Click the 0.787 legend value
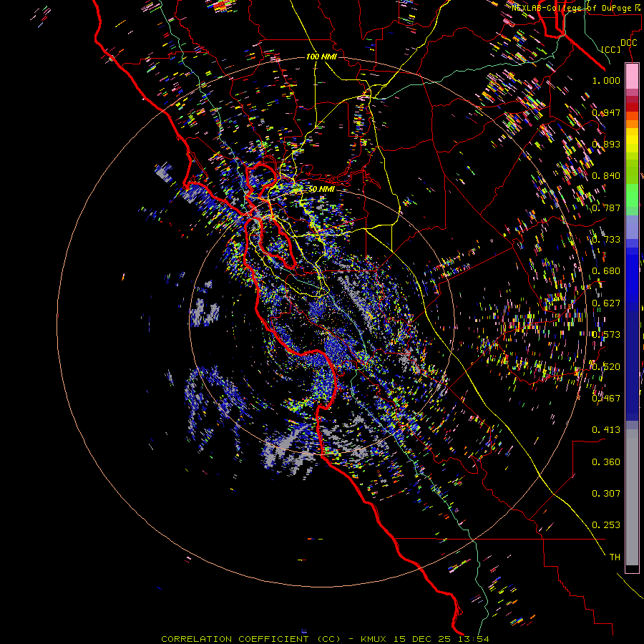 tap(606, 208)
